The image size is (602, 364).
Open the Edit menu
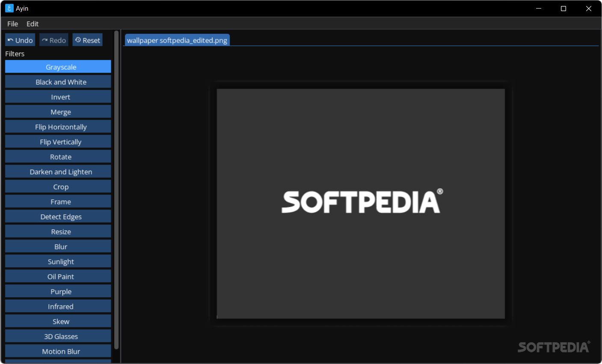coord(33,24)
